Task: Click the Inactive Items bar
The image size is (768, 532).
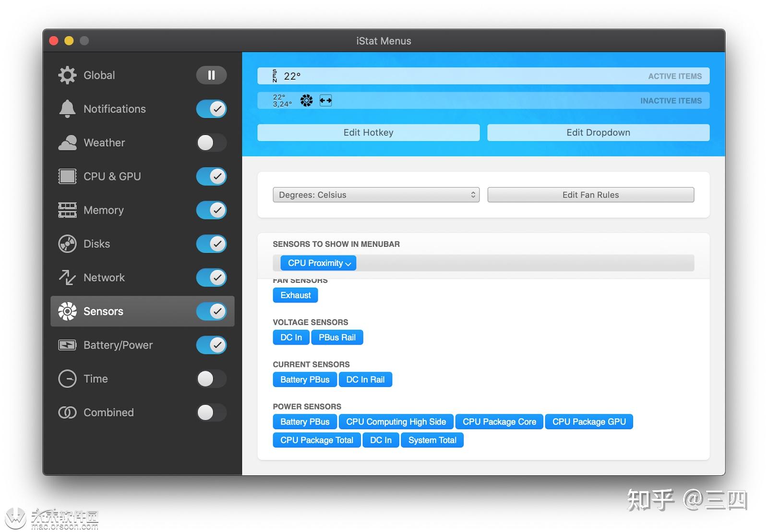Action: [483, 100]
